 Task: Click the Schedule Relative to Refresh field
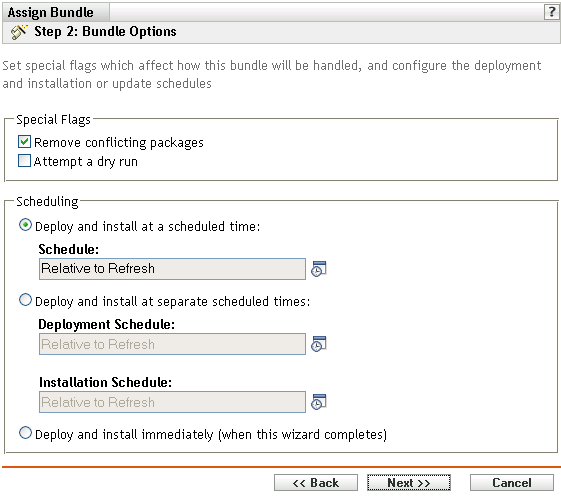(172, 269)
